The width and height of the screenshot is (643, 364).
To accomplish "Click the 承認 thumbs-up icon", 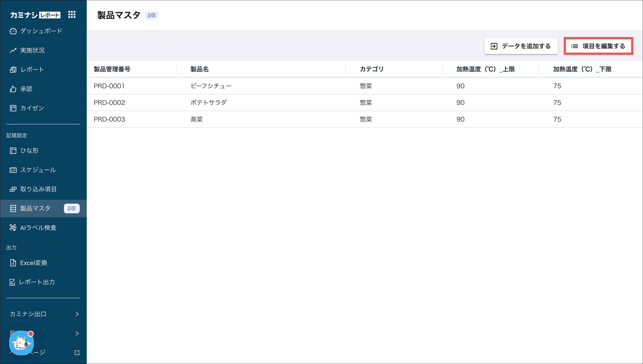I will tap(13, 89).
